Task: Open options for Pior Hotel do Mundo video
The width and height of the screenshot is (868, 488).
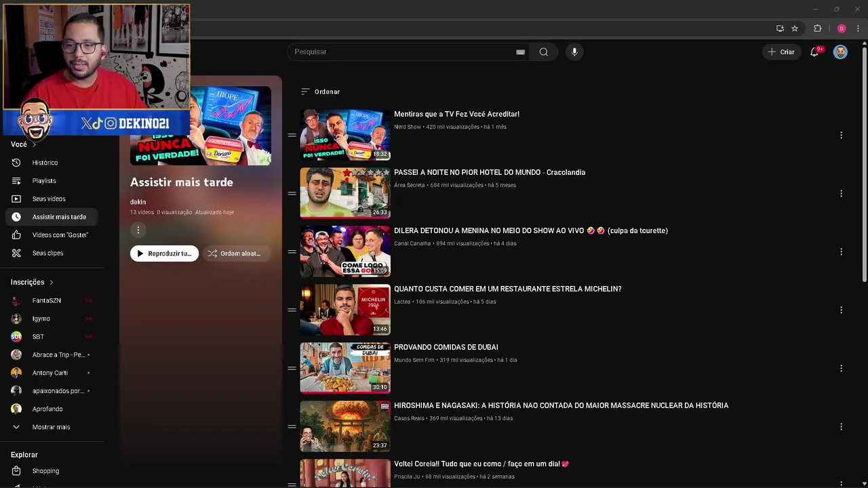Action: (x=841, y=194)
